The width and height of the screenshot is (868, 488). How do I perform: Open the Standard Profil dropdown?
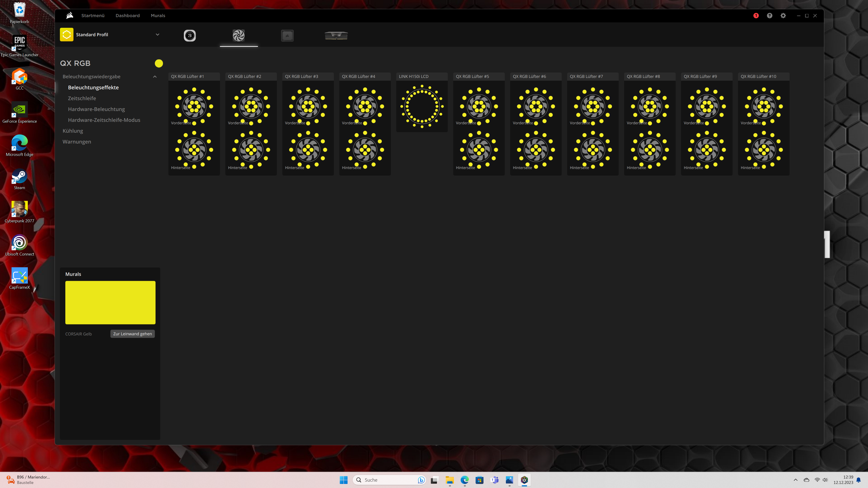click(157, 34)
